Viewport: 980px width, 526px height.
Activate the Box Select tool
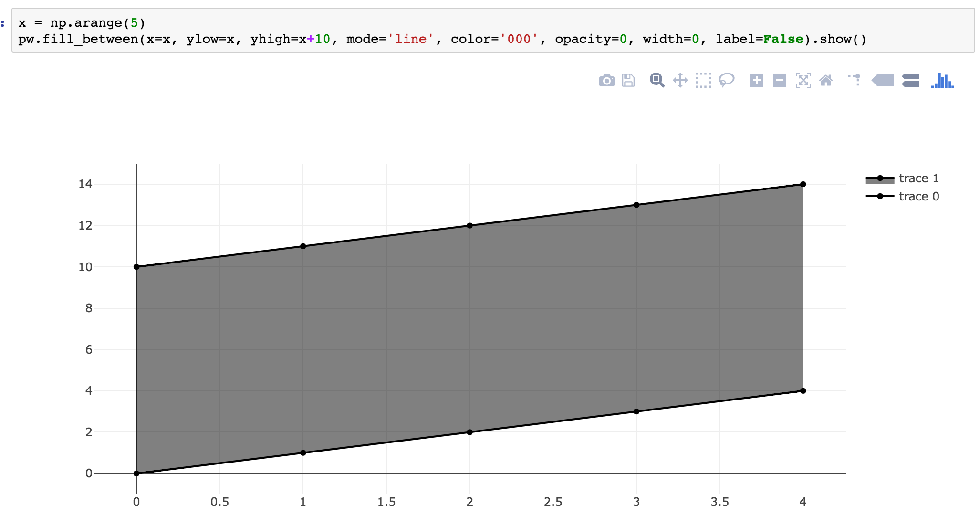pos(703,80)
